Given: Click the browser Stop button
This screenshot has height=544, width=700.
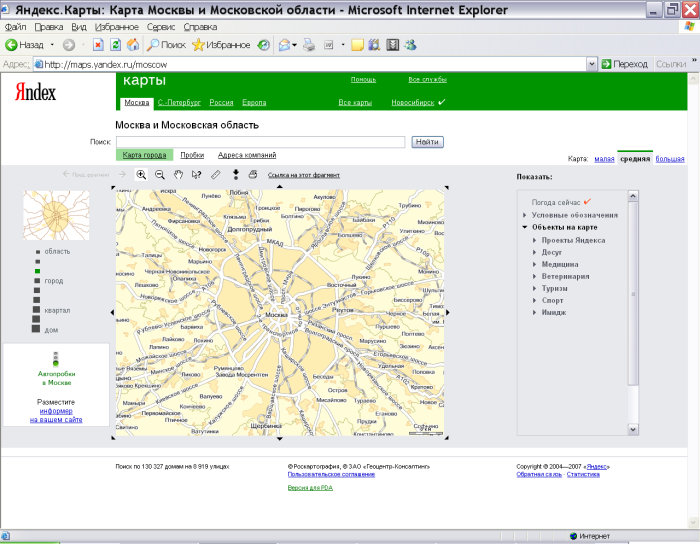Looking at the screenshot, I should (98, 45).
